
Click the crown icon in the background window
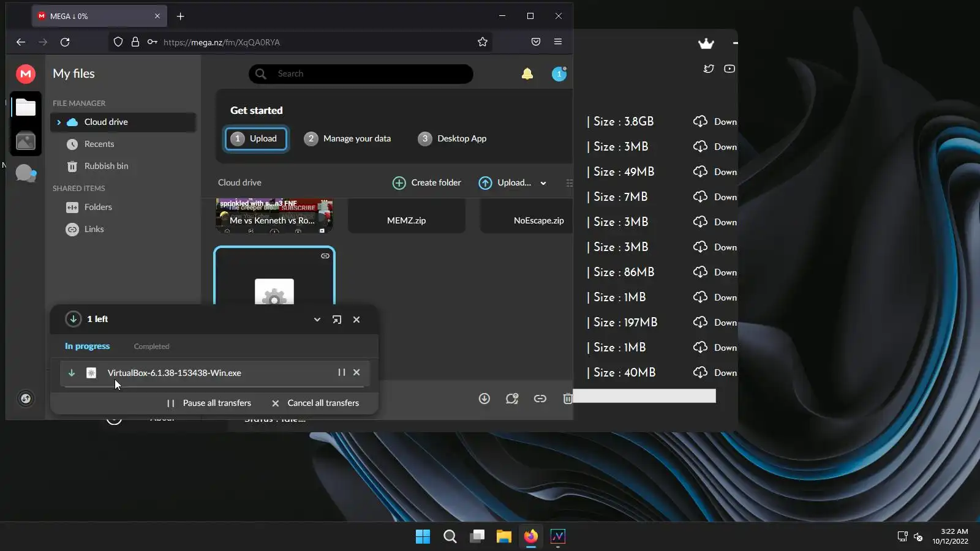tap(706, 43)
